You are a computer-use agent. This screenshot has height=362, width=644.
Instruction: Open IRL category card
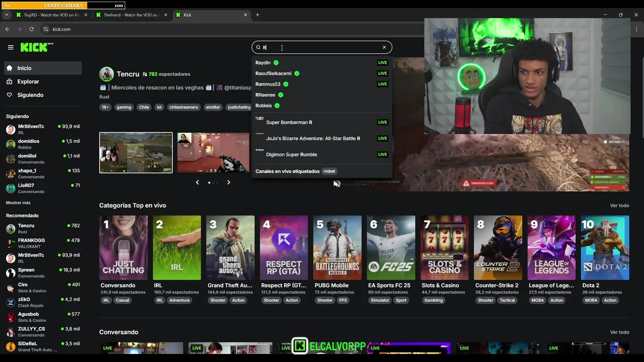tap(177, 248)
